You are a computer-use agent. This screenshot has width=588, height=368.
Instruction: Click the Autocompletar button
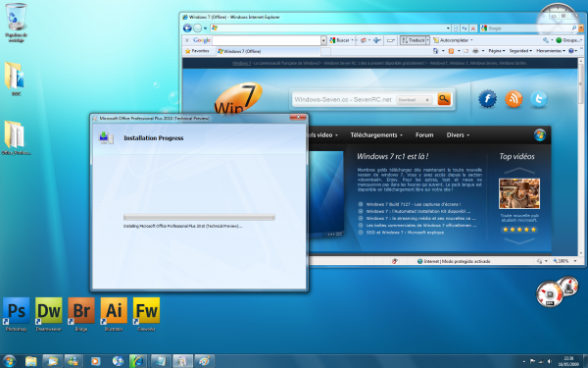[453, 40]
